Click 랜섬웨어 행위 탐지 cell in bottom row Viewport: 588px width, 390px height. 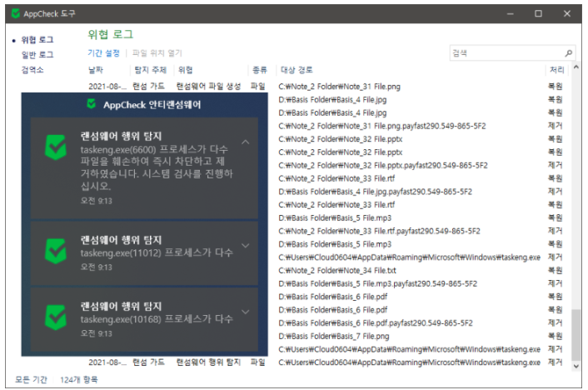coord(208,362)
